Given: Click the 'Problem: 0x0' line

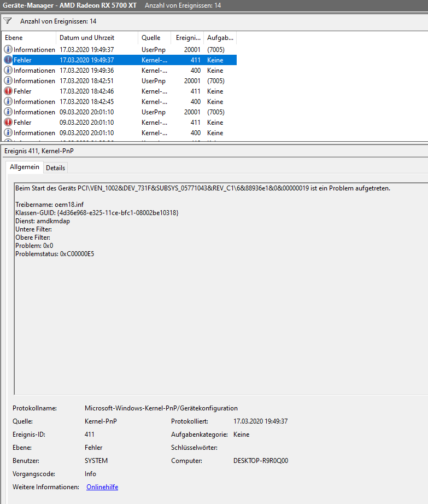Looking at the screenshot, I should [34, 246].
